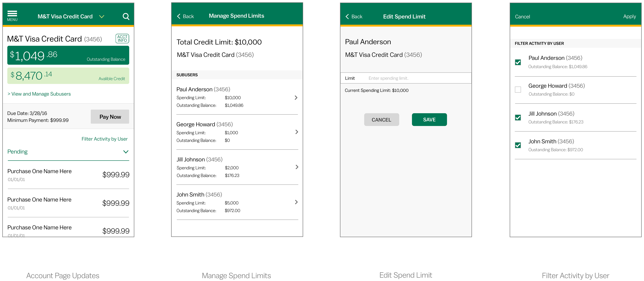Click the Enter spending limit input field

click(406, 78)
